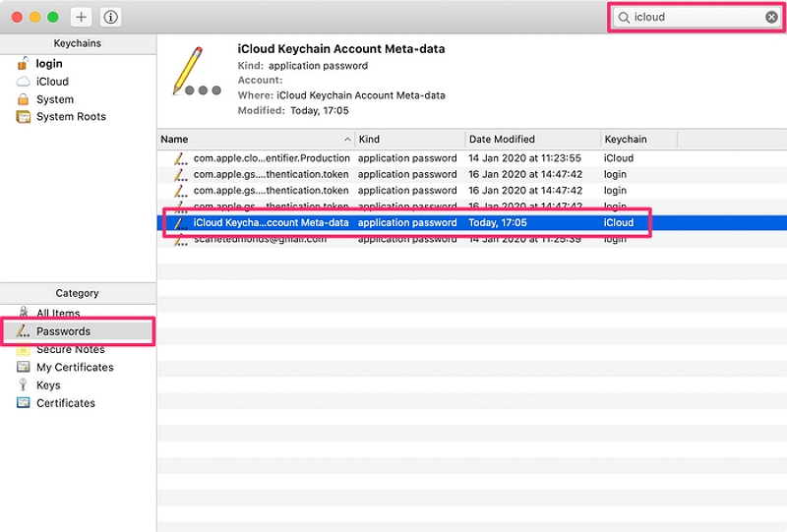Select the System keychain lock icon
Image resolution: width=787 pixels, height=532 pixels.
23,99
